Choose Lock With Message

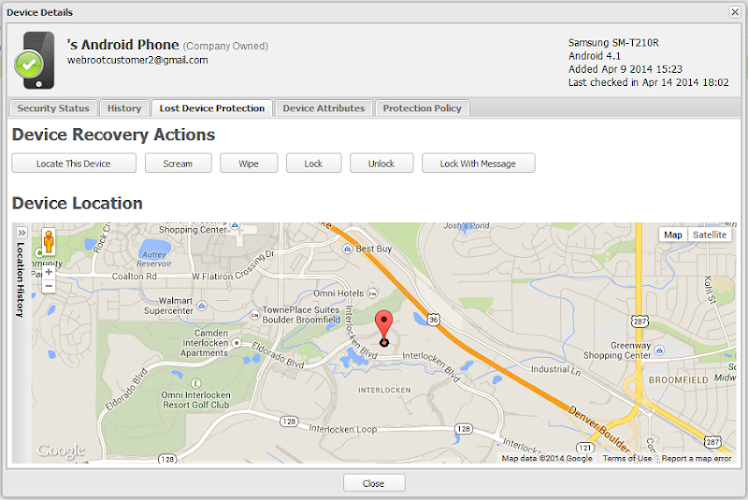[x=478, y=163]
